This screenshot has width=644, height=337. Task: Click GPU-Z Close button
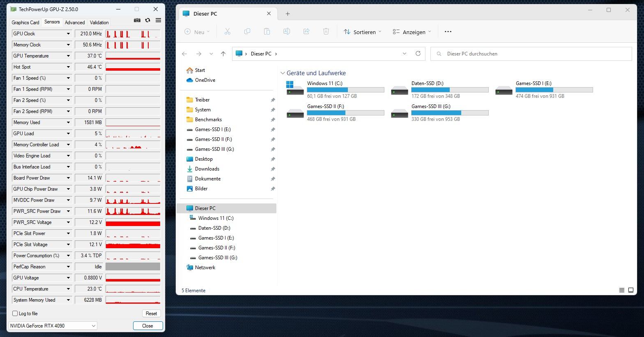pyautogui.click(x=147, y=325)
